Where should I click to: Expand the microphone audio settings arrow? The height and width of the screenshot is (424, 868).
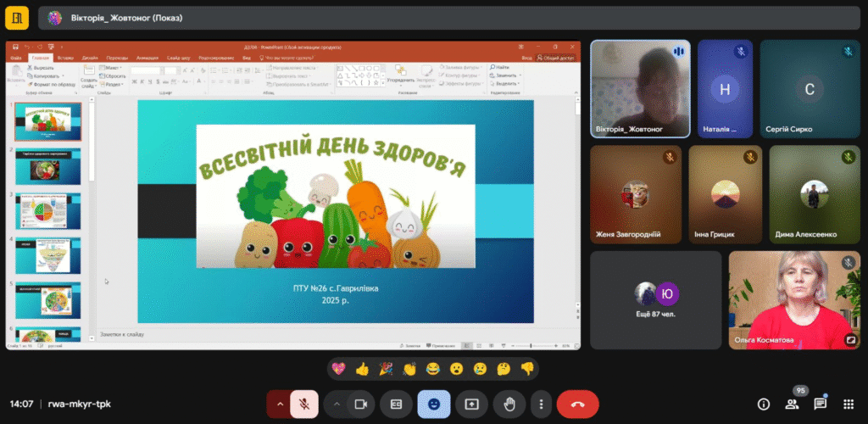click(x=279, y=404)
